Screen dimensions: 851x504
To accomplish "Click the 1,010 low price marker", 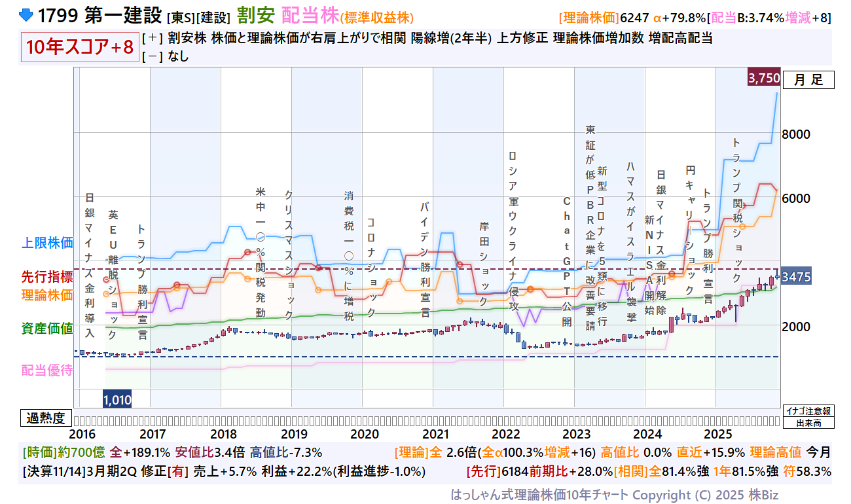I will click(x=118, y=399).
